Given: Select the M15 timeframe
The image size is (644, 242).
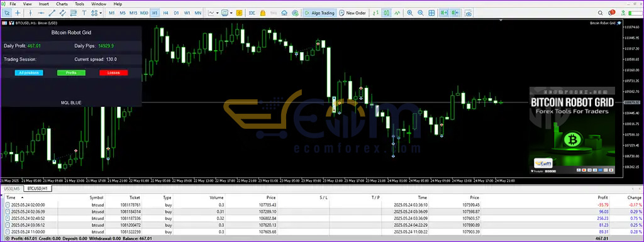Looking at the screenshot, I should coord(133,13).
